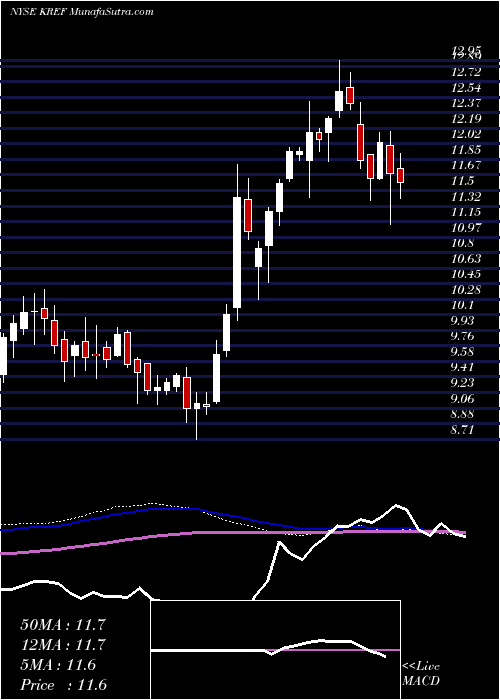Click the 10.45 price axis label

pyautogui.click(x=466, y=274)
